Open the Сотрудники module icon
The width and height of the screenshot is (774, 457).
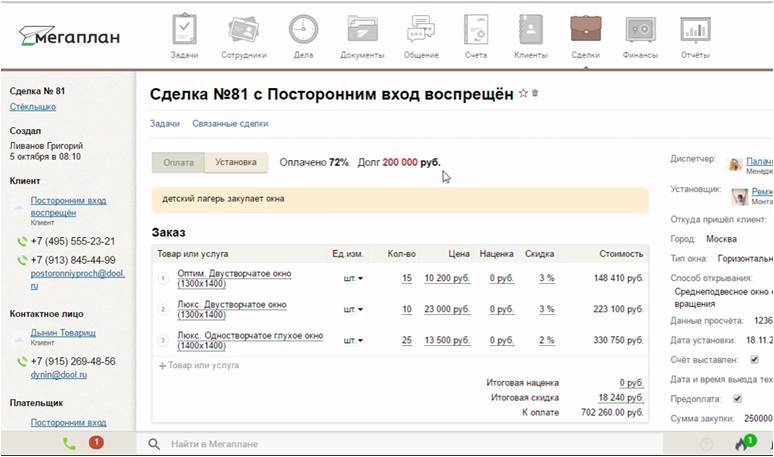tap(242, 32)
